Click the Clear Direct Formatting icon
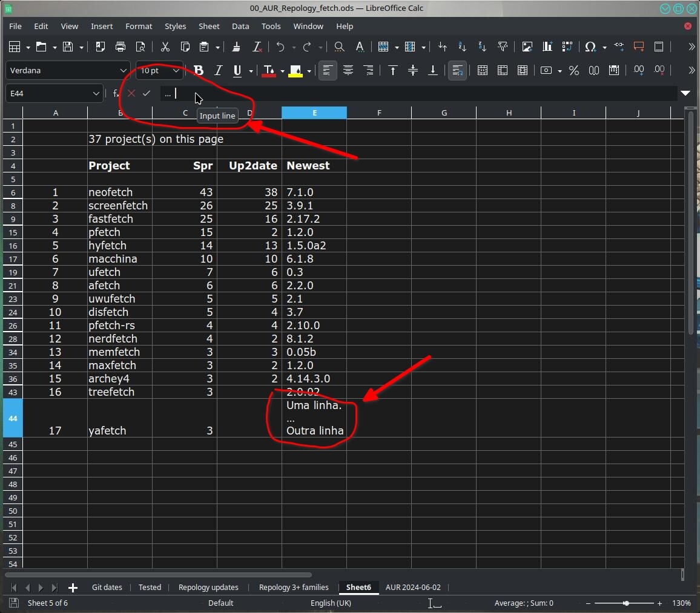This screenshot has width=700, height=613. click(257, 47)
